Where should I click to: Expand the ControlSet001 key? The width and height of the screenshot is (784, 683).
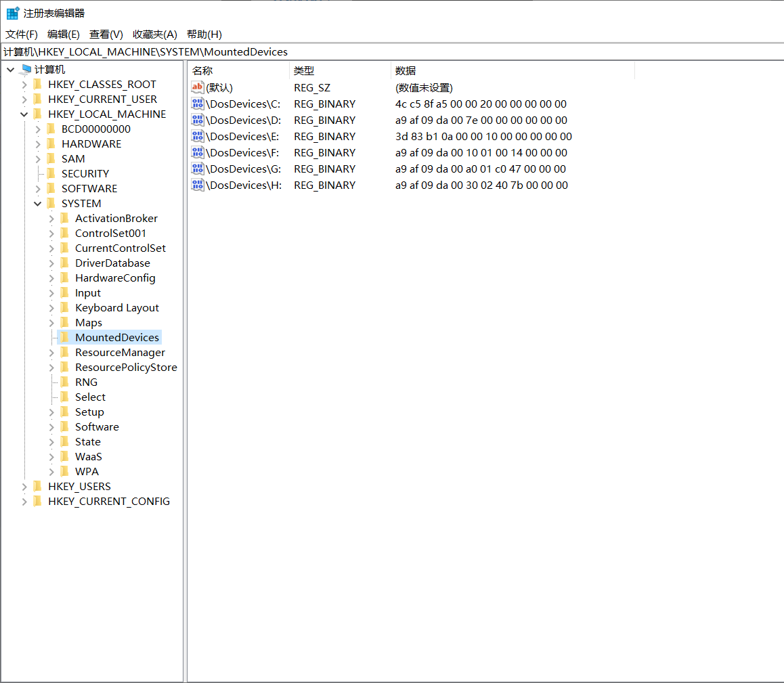point(51,234)
